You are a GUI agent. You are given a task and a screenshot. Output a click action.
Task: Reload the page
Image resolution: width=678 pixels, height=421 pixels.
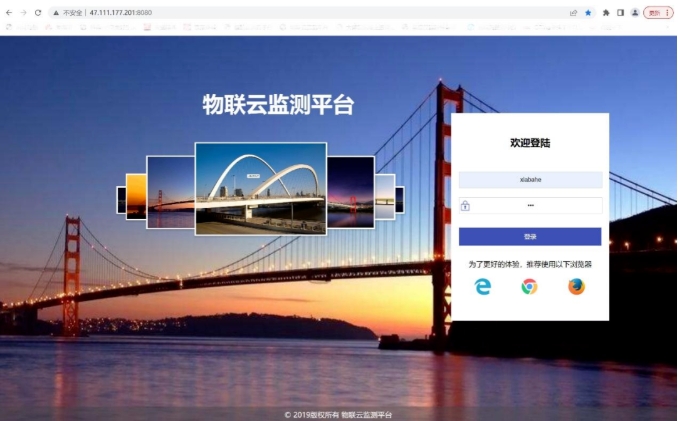tap(38, 12)
